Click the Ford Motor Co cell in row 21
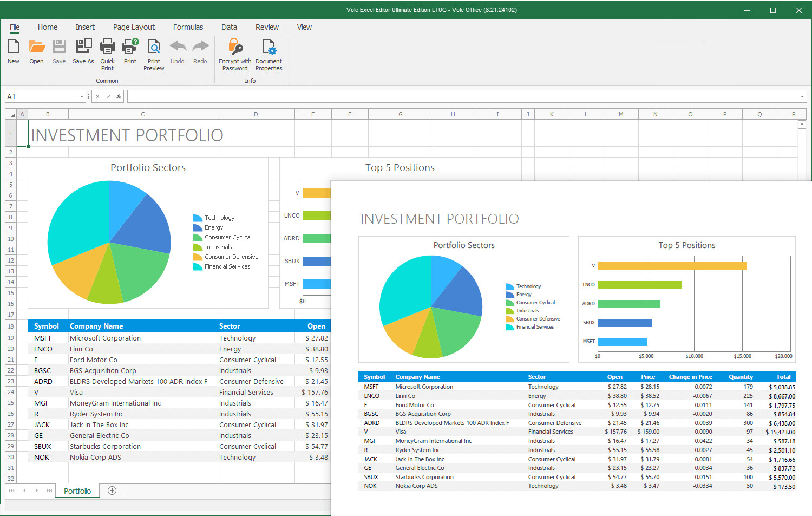812x516 pixels. [143, 360]
